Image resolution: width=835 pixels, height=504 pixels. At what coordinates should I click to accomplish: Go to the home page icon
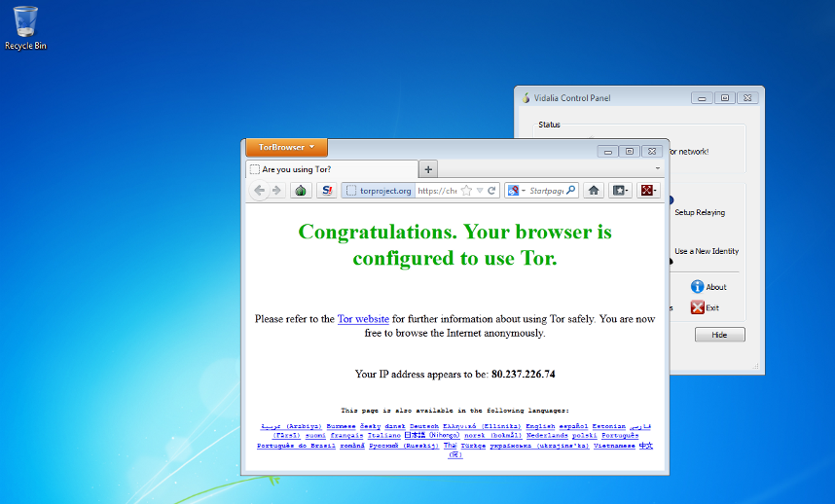coord(594,190)
